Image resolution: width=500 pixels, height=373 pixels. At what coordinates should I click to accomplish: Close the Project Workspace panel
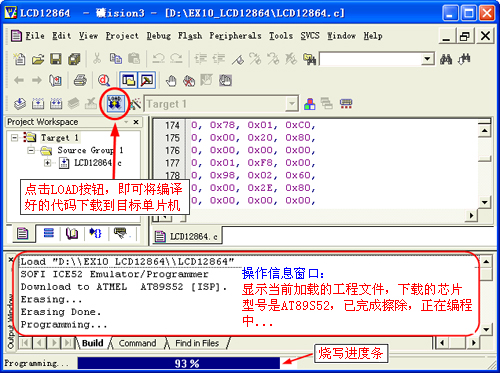136,122
